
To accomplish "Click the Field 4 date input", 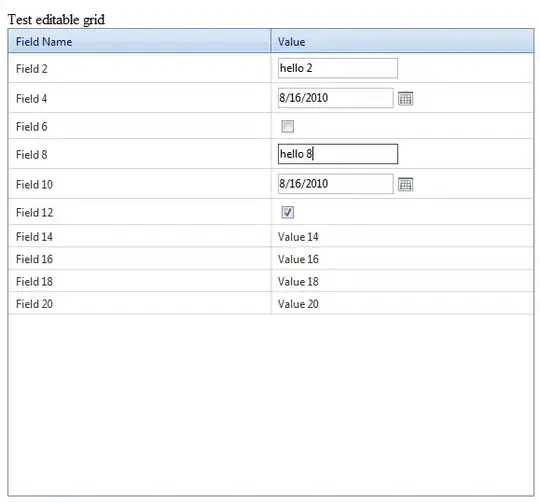I will pos(335,98).
